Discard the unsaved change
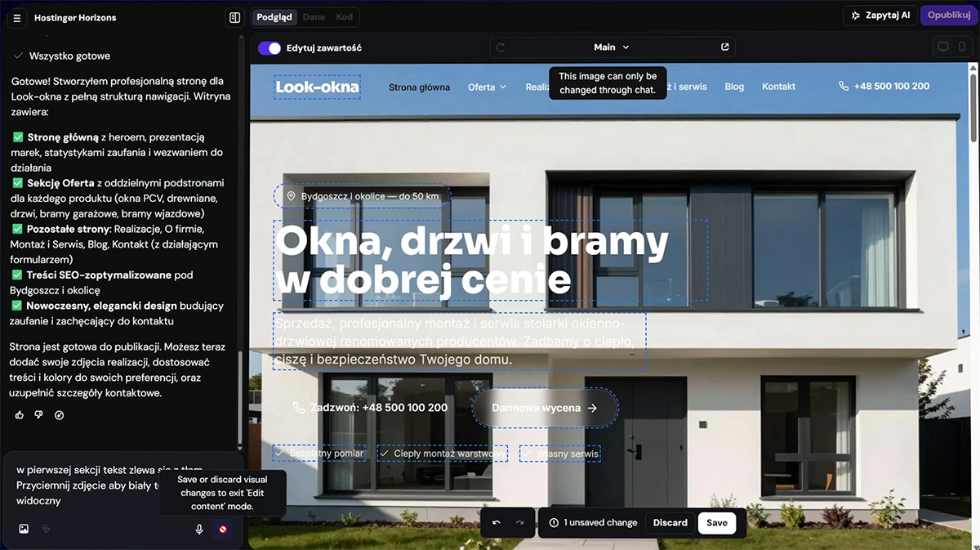Viewport: 980px width, 550px height. 670,523
